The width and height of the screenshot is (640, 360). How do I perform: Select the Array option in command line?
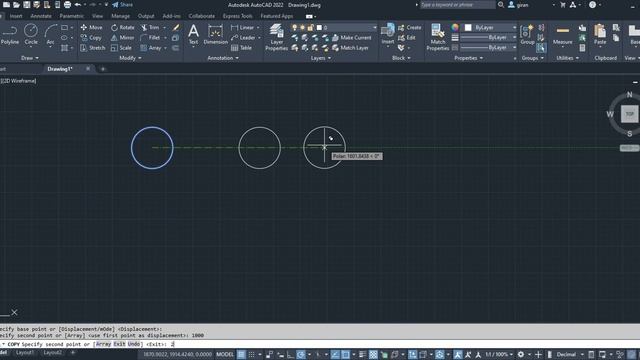tap(103, 344)
